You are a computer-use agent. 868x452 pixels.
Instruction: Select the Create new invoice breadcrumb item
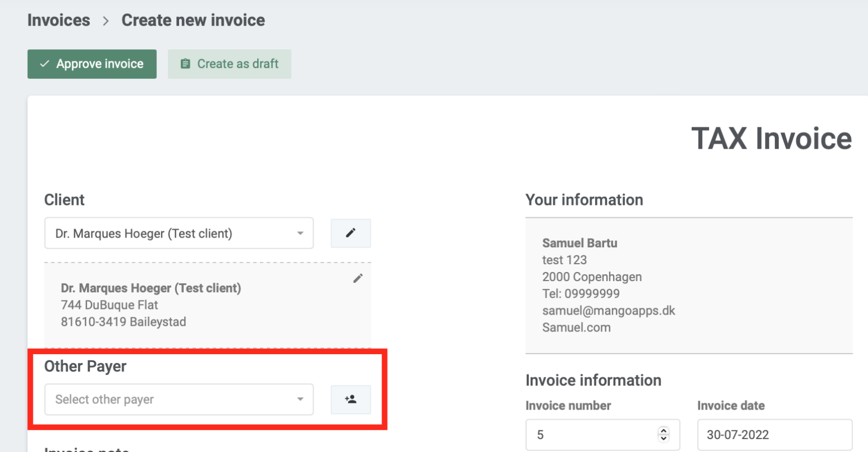(193, 20)
